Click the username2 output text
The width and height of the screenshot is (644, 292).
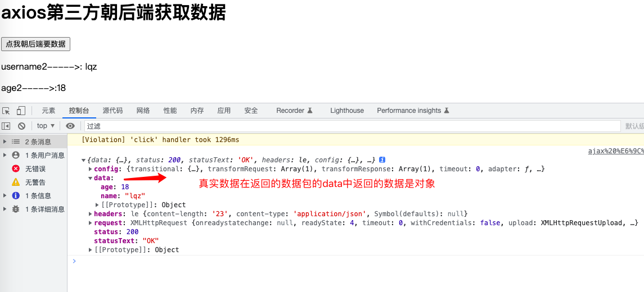pyautogui.click(x=49, y=66)
